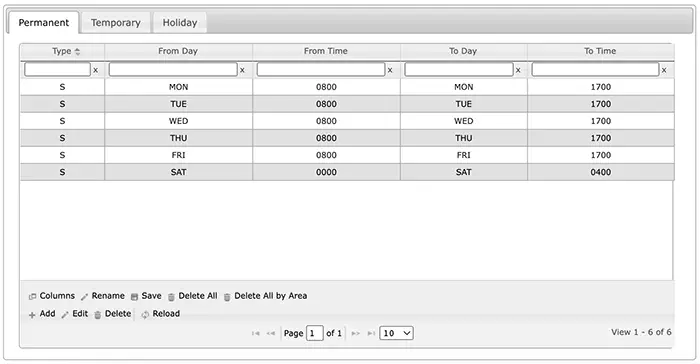
Task: Select the SAT row in the table
Action: (347, 172)
